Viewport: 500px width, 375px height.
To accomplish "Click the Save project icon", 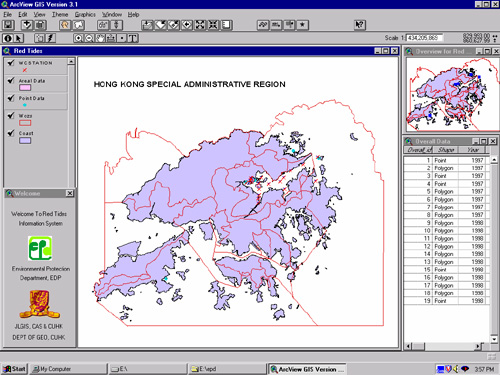I will tap(8, 25).
